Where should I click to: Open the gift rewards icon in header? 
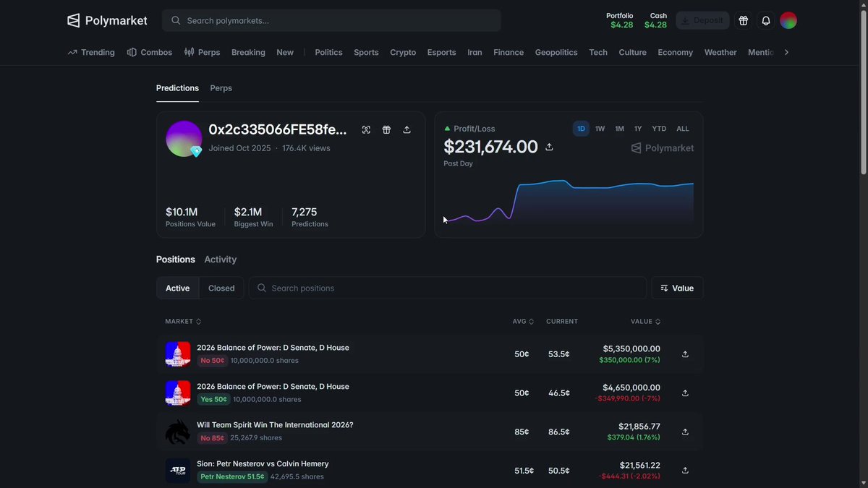[x=743, y=20]
